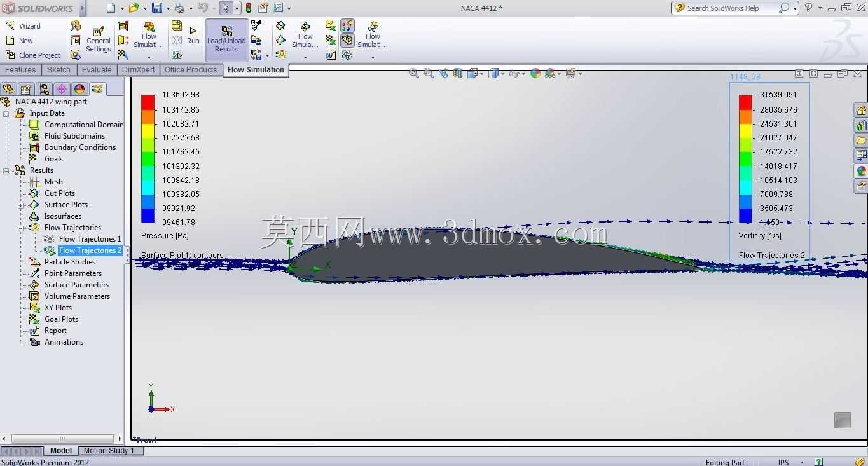Click the feature tree horizontal scrollbar
The image size is (868, 466).
point(62,439)
